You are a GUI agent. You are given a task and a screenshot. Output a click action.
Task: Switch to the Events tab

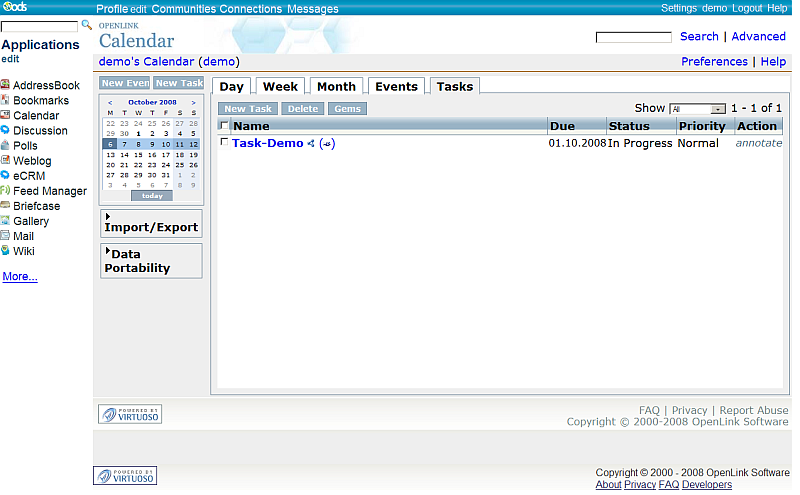click(396, 87)
